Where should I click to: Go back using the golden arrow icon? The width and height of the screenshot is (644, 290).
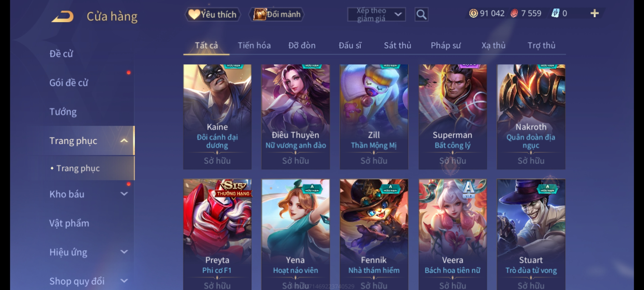pos(63,16)
